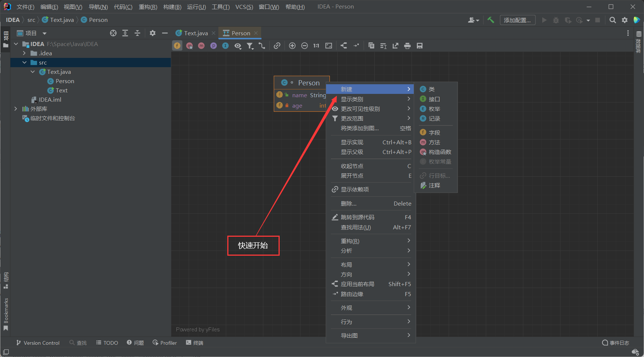Viewport: 644px width, 357px height.
Task: Set diagram to actual size 1:1
Action: 316,46
